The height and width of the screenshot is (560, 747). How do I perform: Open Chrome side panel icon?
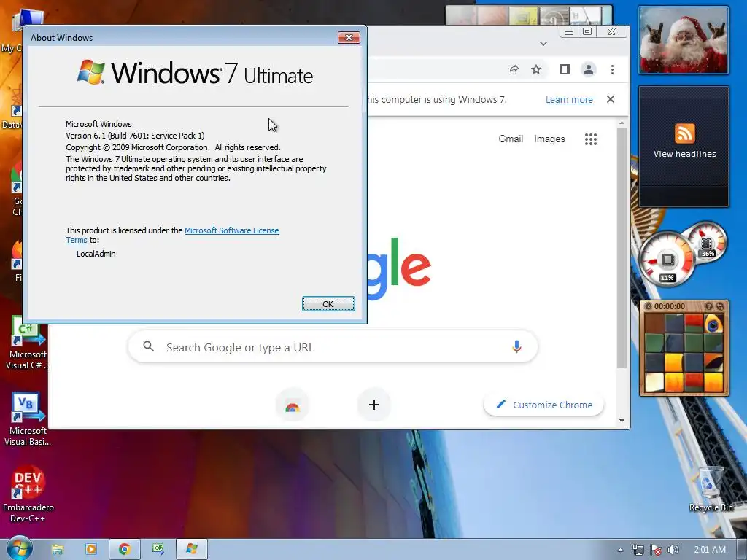click(x=565, y=69)
